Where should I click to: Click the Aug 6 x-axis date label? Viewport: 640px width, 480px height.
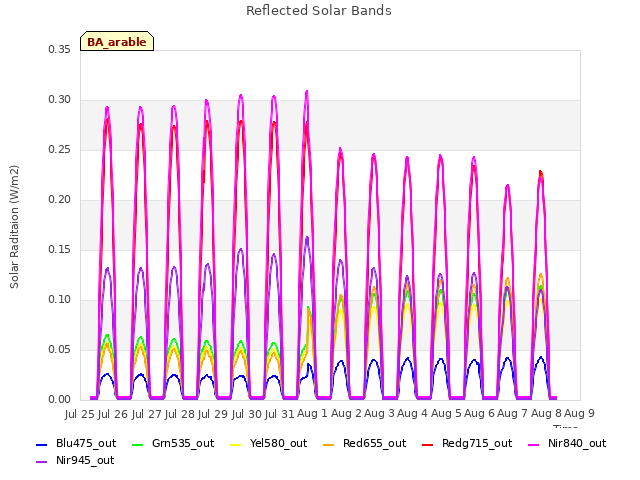tap(480, 413)
